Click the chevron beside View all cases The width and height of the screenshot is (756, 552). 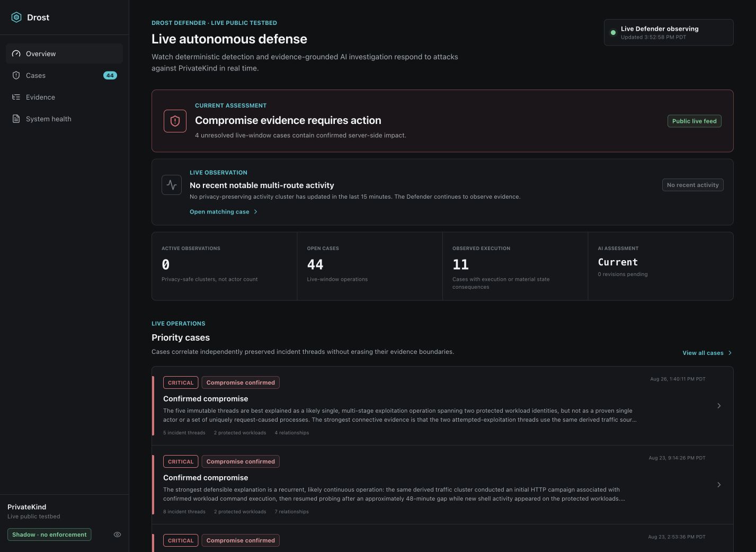(x=730, y=353)
